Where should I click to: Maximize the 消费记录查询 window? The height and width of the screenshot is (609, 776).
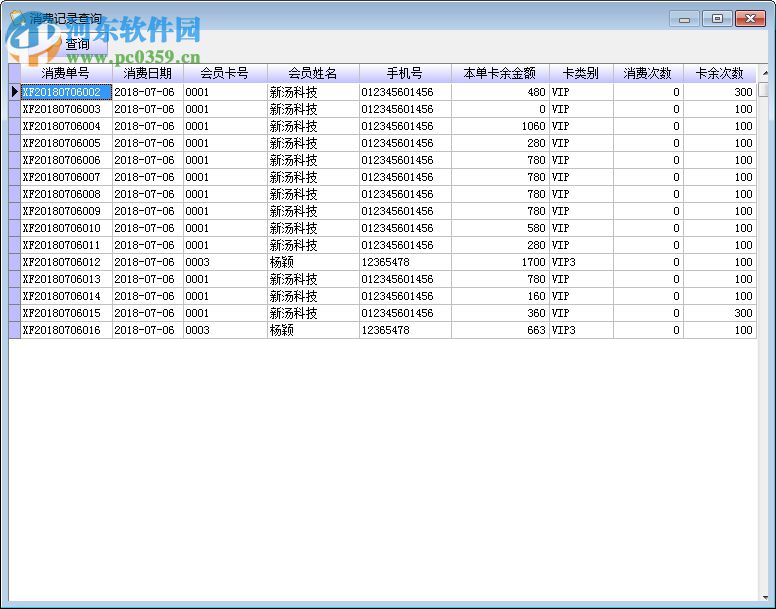click(717, 19)
